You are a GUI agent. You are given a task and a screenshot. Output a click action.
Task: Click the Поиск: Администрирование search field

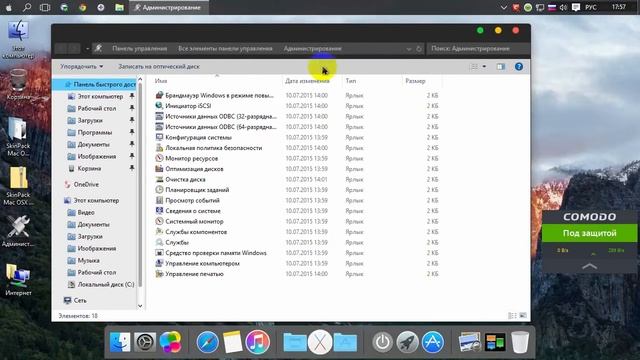coord(478,49)
